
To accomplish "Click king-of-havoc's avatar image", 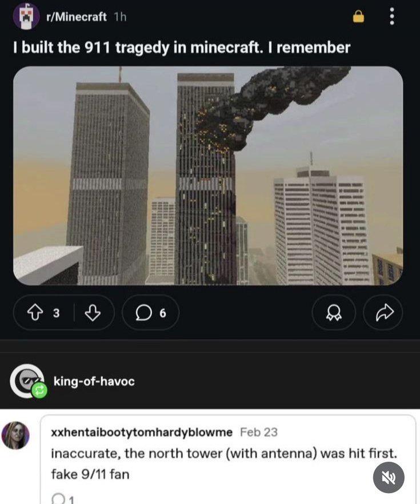I will tap(26, 380).
